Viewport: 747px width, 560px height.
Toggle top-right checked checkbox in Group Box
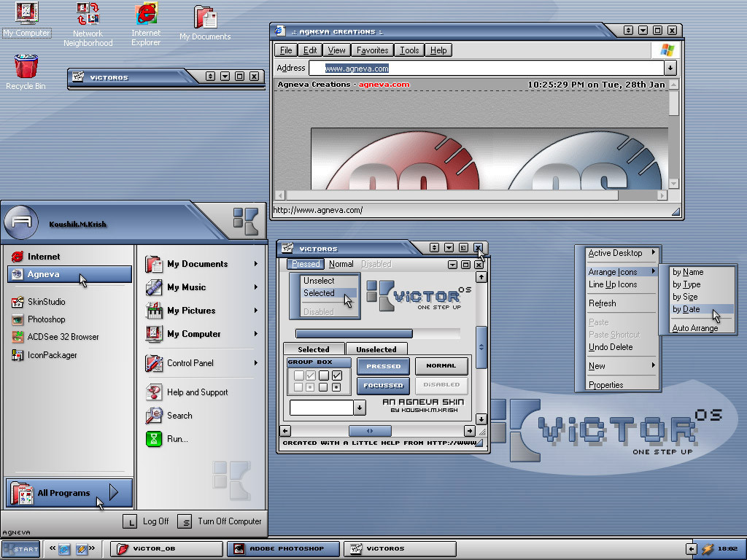337,376
